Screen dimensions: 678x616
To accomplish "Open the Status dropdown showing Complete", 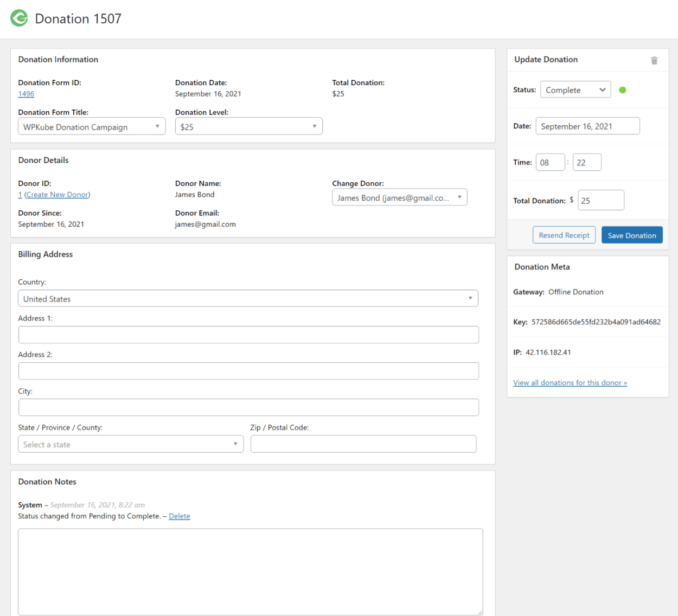I will tap(575, 90).
